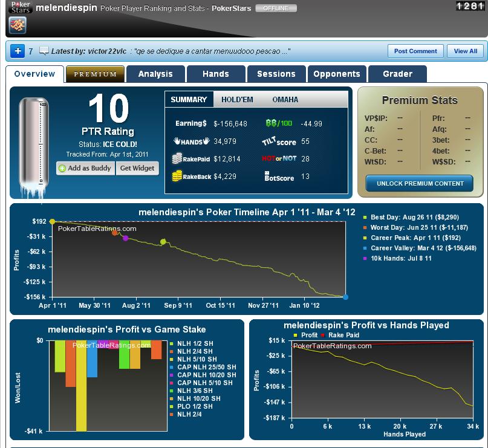Click the RakeBack gold coins icon
Image resolution: width=488 pixels, height=448 pixels.
(x=177, y=176)
